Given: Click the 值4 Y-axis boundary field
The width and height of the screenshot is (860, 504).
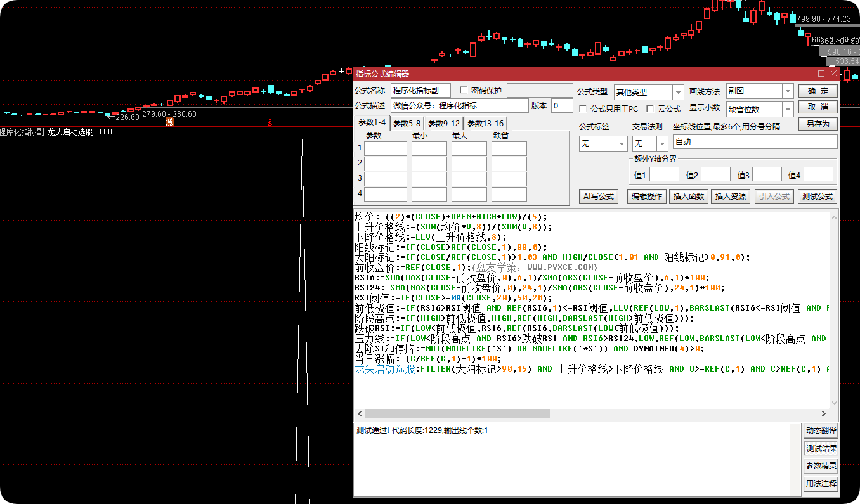Looking at the screenshot, I should [818, 174].
